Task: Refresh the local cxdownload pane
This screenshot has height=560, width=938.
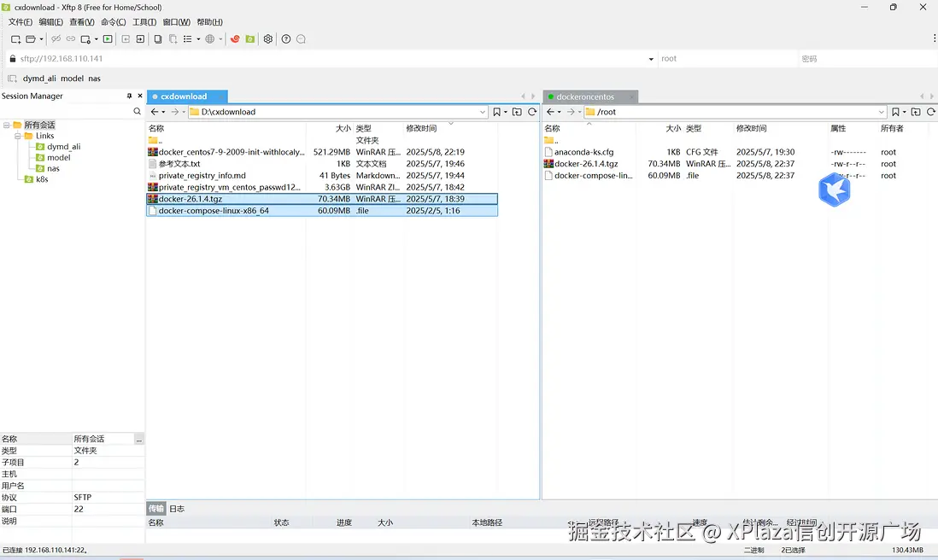Action: (x=532, y=112)
